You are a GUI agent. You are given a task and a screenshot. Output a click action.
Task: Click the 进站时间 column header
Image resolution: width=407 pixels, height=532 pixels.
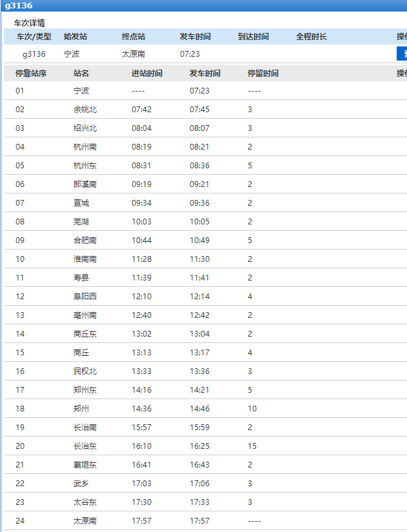(x=147, y=74)
